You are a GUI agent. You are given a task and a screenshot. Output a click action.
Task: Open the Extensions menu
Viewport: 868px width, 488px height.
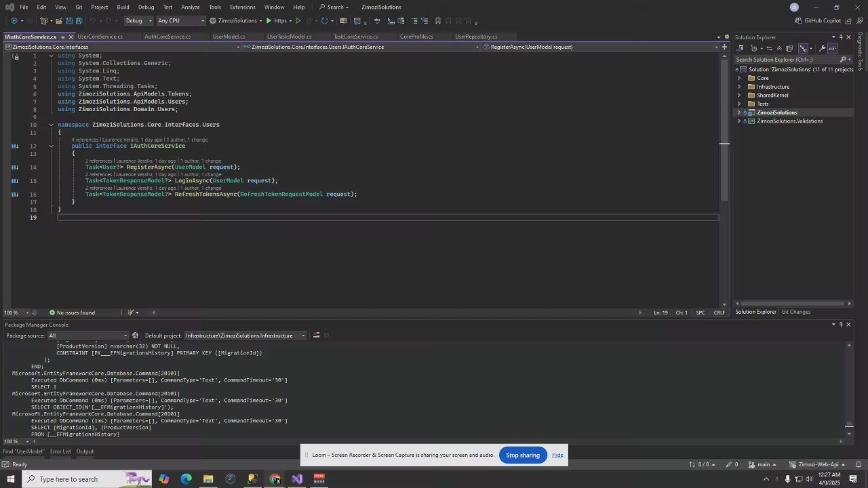(242, 7)
